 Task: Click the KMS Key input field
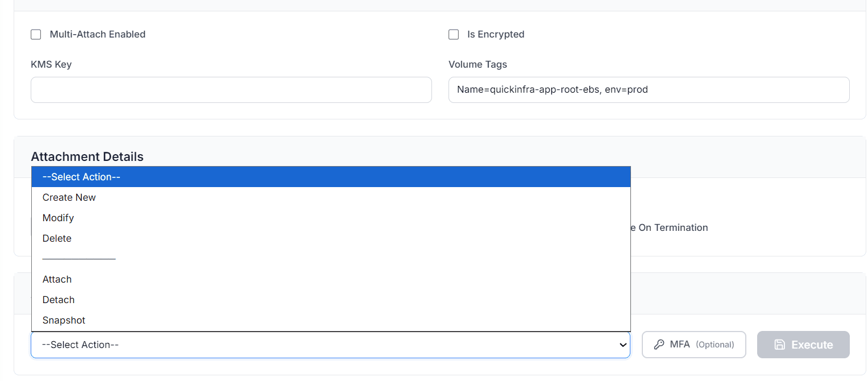click(231, 90)
